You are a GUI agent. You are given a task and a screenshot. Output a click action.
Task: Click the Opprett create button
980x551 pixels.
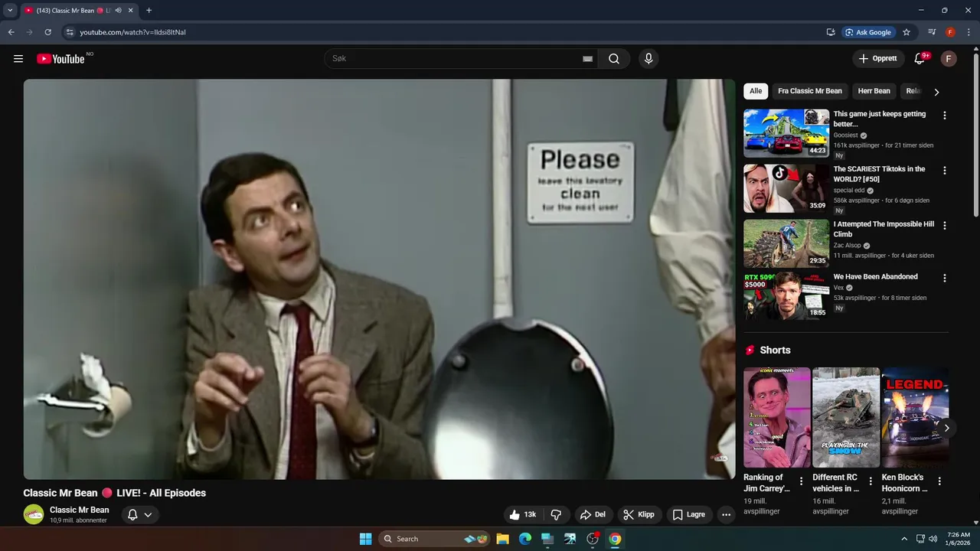(877, 59)
